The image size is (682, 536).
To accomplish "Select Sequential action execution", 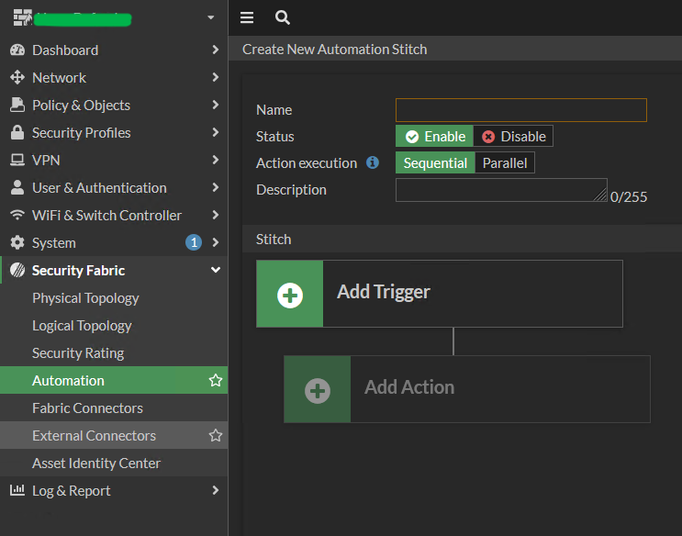I will (x=435, y=163).
